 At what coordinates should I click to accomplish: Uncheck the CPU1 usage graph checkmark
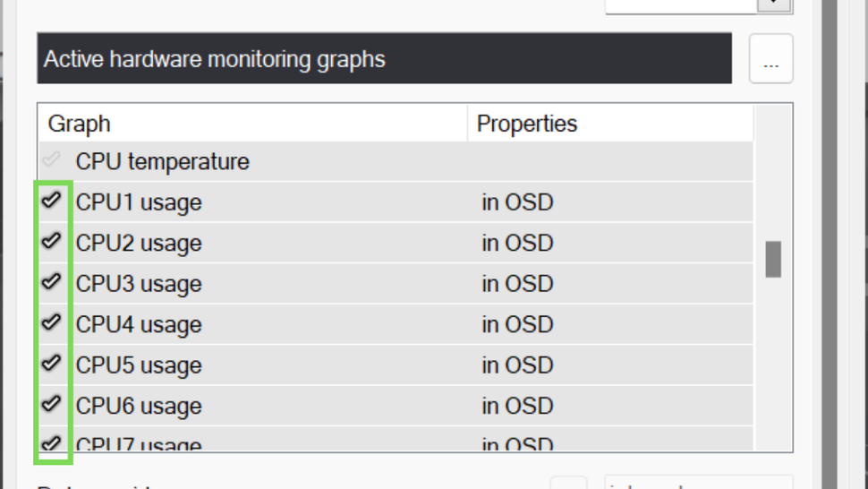(x=52, y=201)
